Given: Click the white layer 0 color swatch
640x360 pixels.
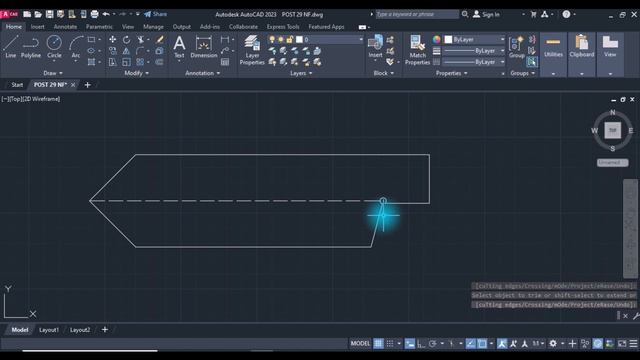Looking at the screenshot, I should coord(299,40).
